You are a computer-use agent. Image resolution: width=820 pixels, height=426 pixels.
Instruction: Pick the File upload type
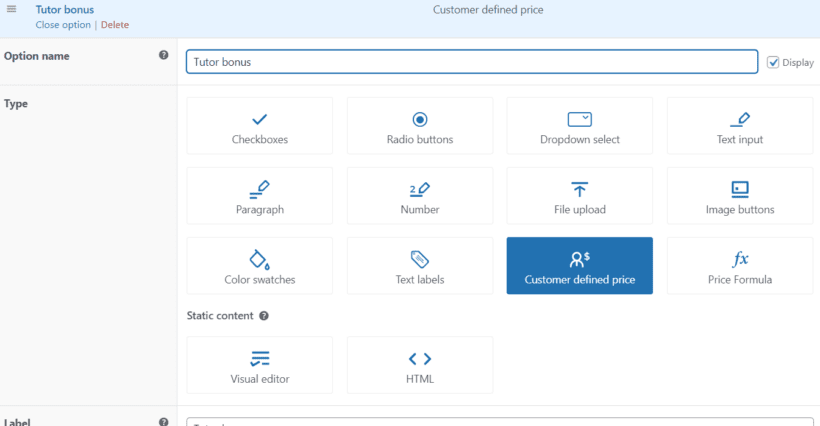tap(579, 195)
